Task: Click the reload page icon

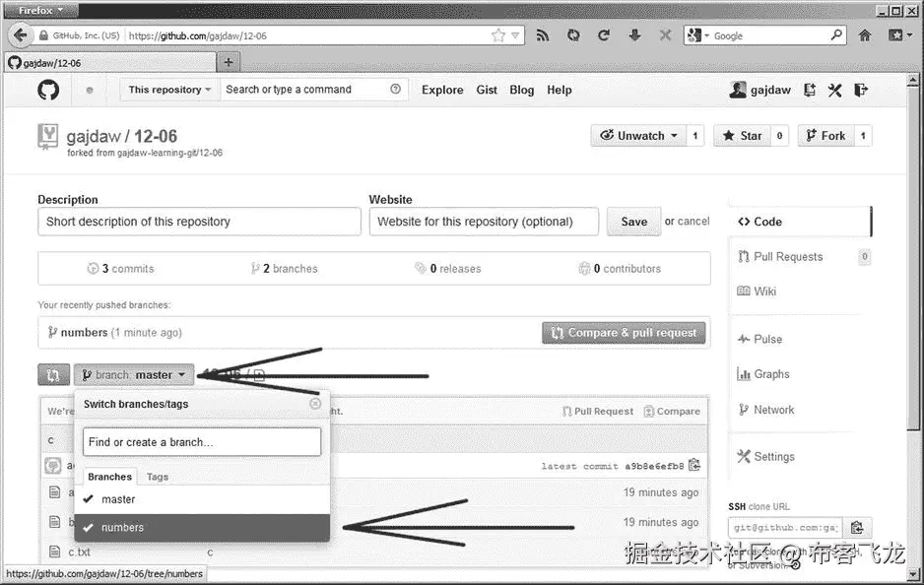Action: pos(604,35)
